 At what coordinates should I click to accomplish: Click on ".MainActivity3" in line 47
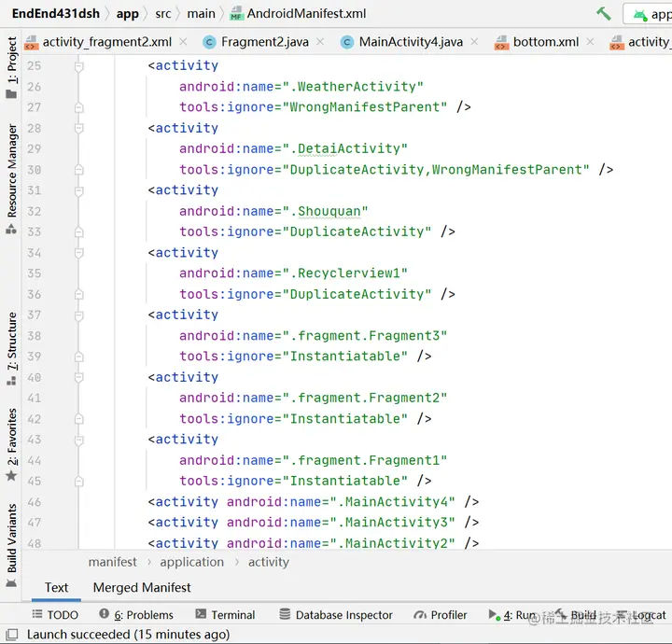(392, 523)
